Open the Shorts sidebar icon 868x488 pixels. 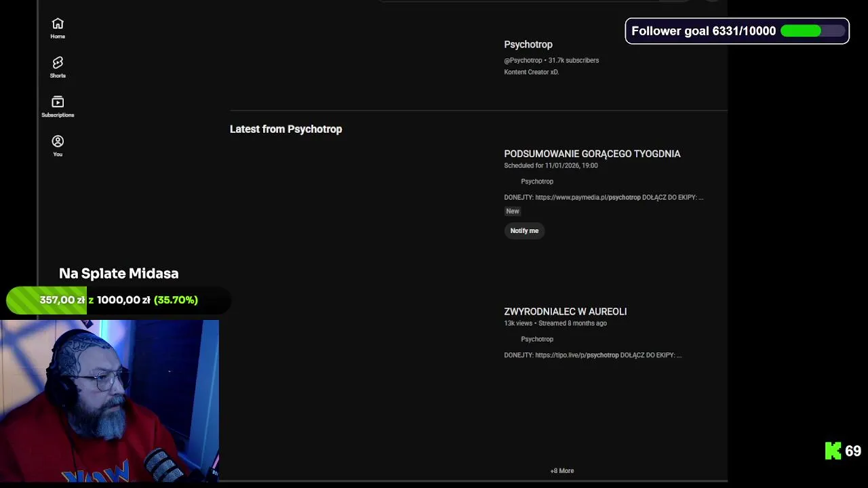[58, 67]
